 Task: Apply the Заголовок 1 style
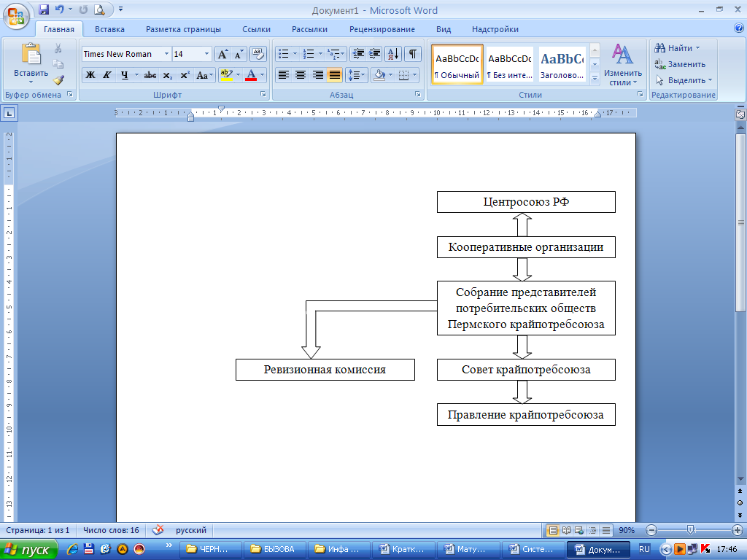tap(562, 64)
